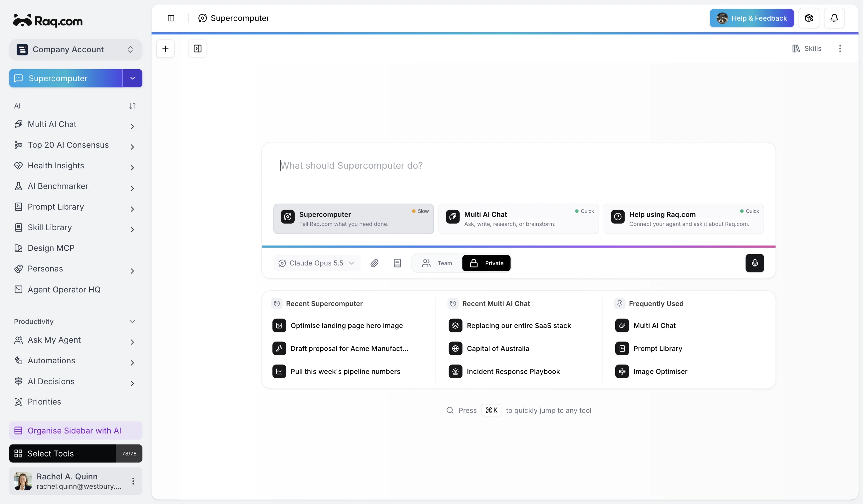This screenshot has height=504, width=863.
Task: Click the paperclip attachment icon
Action: 374,263
